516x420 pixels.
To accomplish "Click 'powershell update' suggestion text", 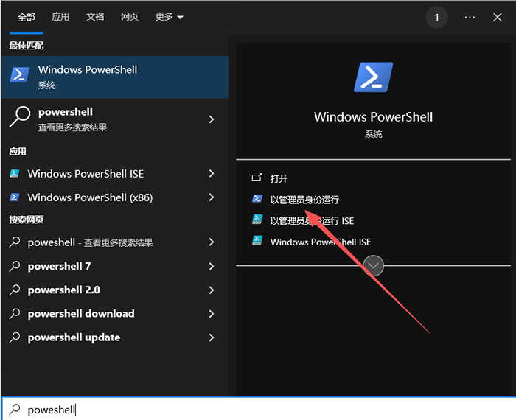I will [x=74, y=337].
